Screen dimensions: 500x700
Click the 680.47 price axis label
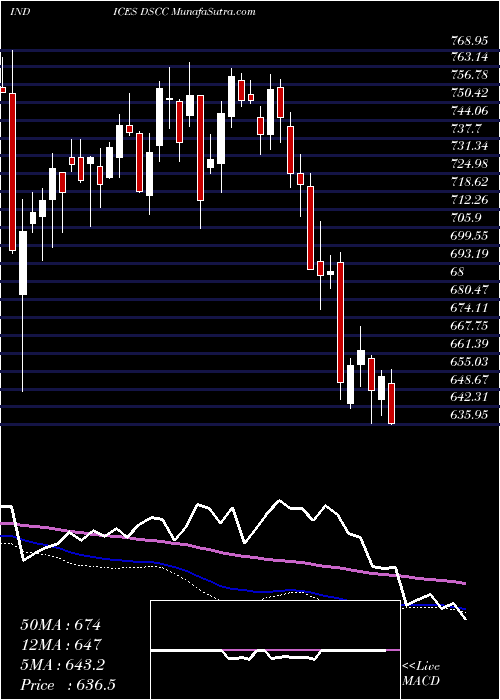pyautogui.click(x=470, y=290)
